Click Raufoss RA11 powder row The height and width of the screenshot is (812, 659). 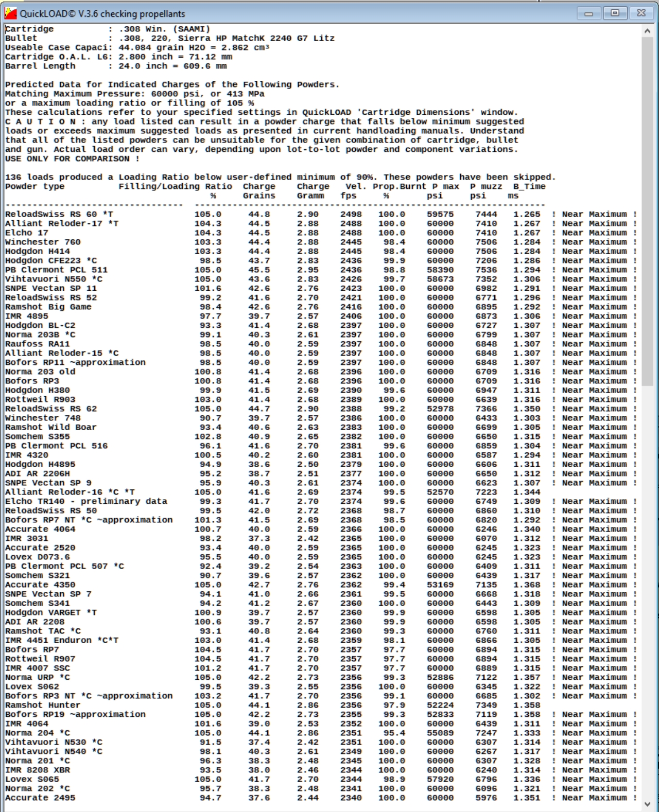pyautogui.click(x=321, y=344)
